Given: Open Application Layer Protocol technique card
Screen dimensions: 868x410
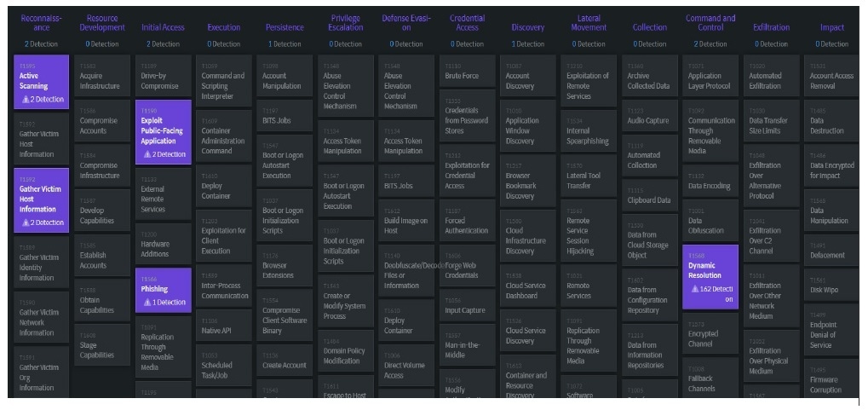Looking at the screenshot, I should point(710,79).
